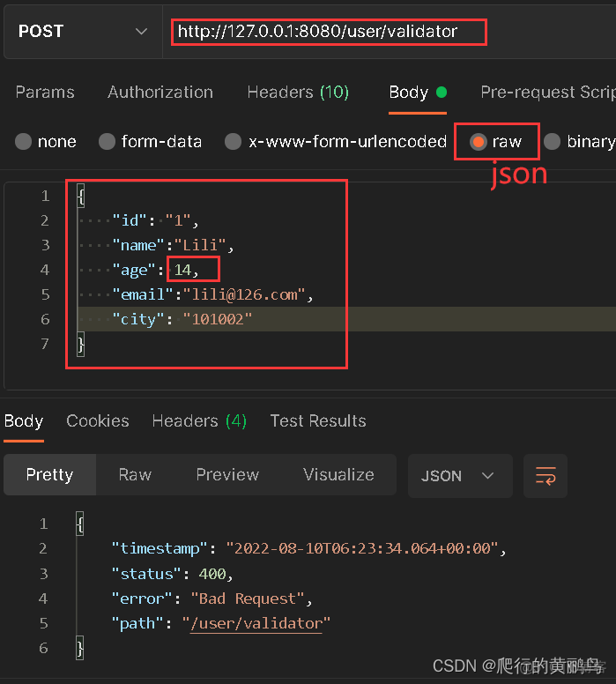
Task: Open request Headers (10) tab
Action: [x=298, y=93]
